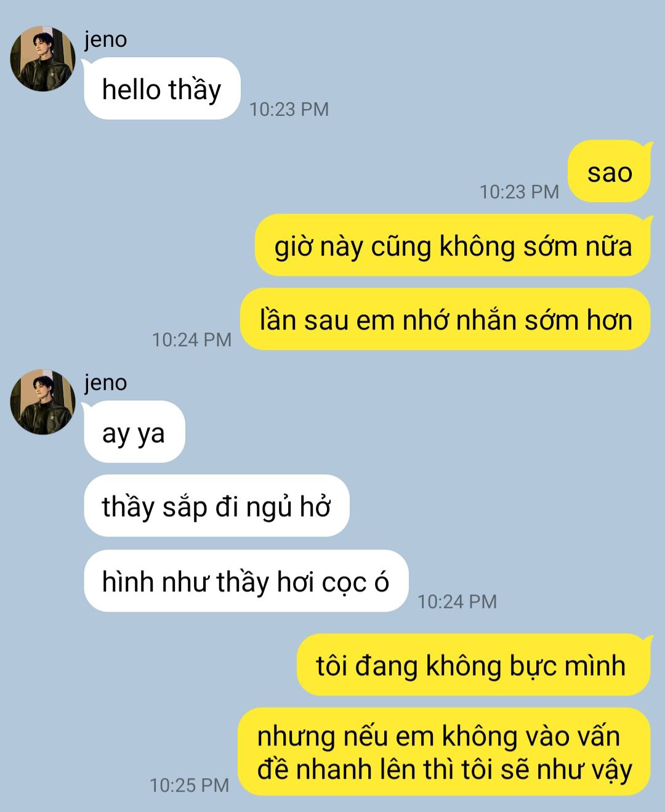Image resolution: width=665 pixels, height=812 pixels.
Task: Click jeno's name above 'ay ya'
Action: pos(106,383)
